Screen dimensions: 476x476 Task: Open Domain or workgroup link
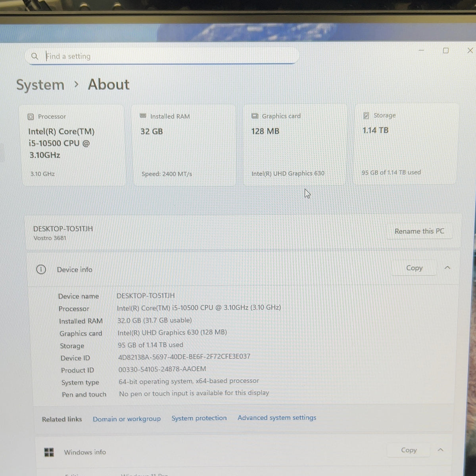coord(127,419)
